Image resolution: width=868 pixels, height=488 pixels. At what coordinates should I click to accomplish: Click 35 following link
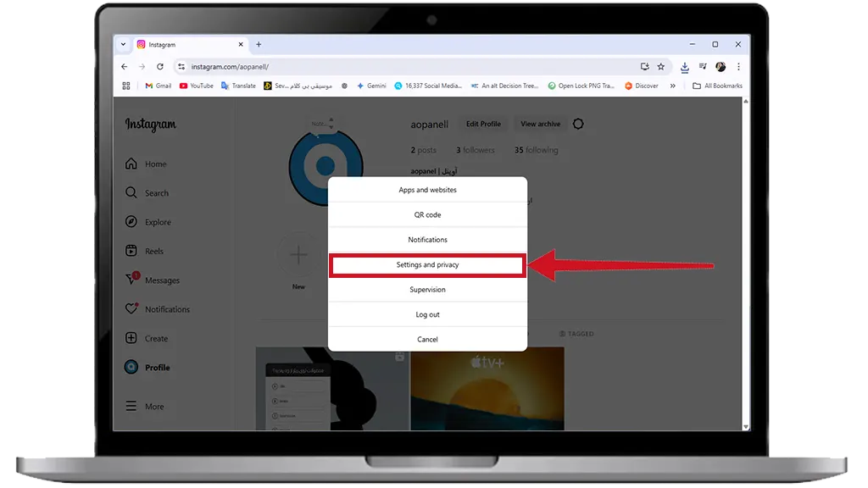(x=536, y=150)
